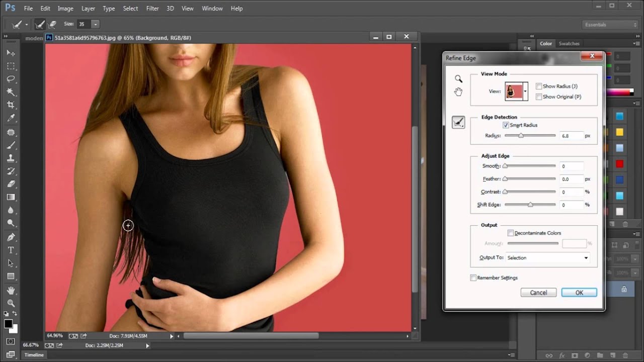This screenshot has width=644, height=362.
Task: Click the Zoom tool in Refine Edge dialog
Action: tap(458, 79)
